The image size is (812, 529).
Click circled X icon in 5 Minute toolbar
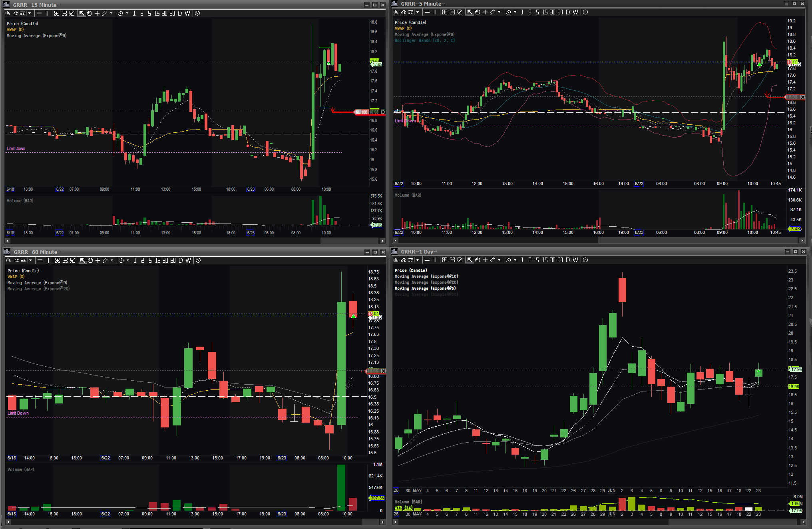point(585,12)
